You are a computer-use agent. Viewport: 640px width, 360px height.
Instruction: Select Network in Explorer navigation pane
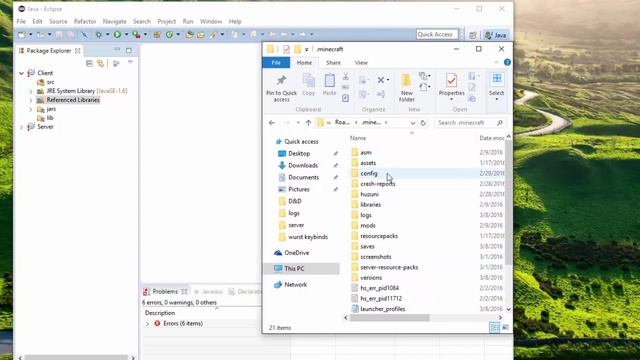pos(296,284)
